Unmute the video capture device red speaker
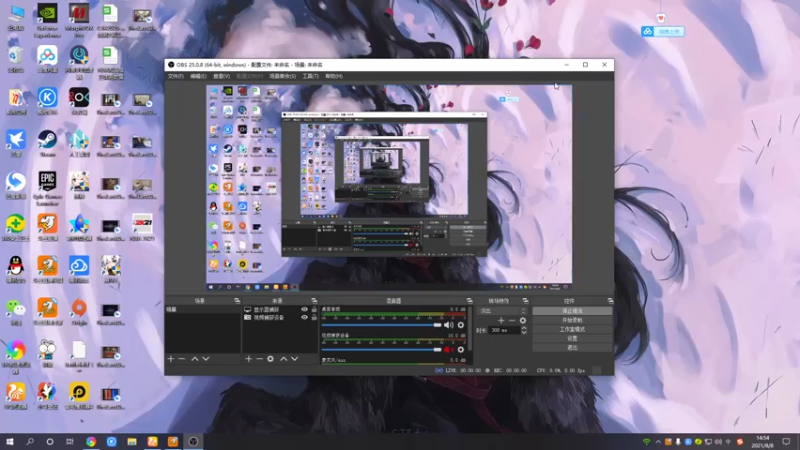 (x=448, y=349)
